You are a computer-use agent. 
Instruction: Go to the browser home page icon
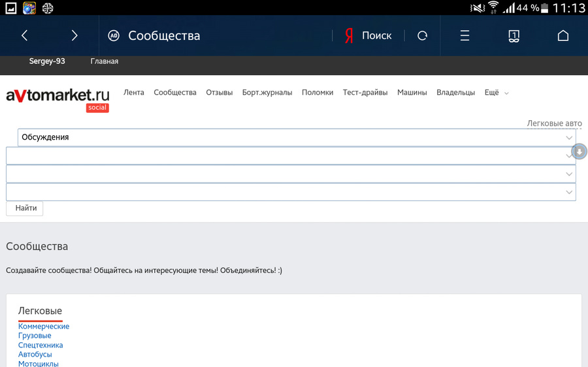click(x=563, y=36)
